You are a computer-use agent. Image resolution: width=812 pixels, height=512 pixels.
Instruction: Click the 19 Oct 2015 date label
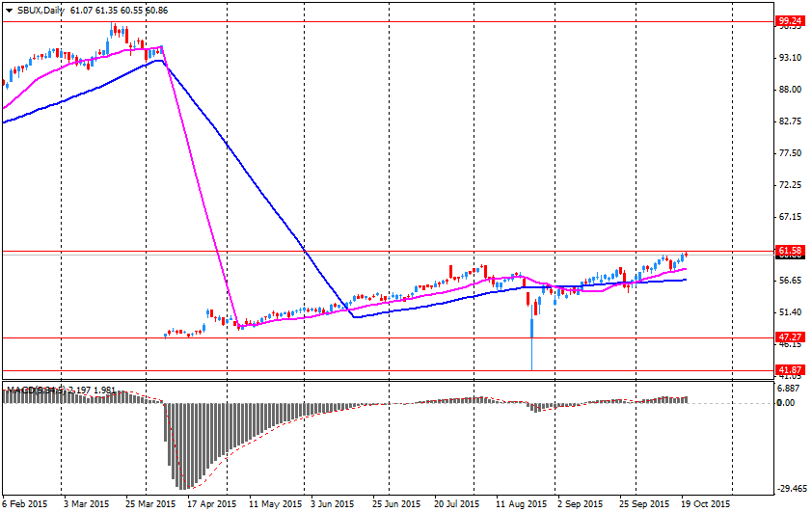(705, 503)
